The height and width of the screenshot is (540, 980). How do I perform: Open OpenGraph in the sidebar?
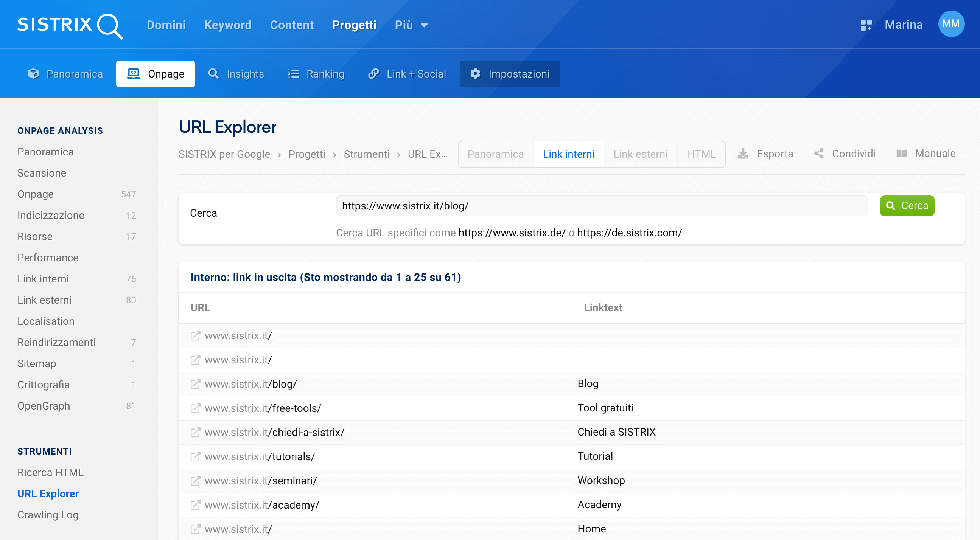tap(76, 406)
